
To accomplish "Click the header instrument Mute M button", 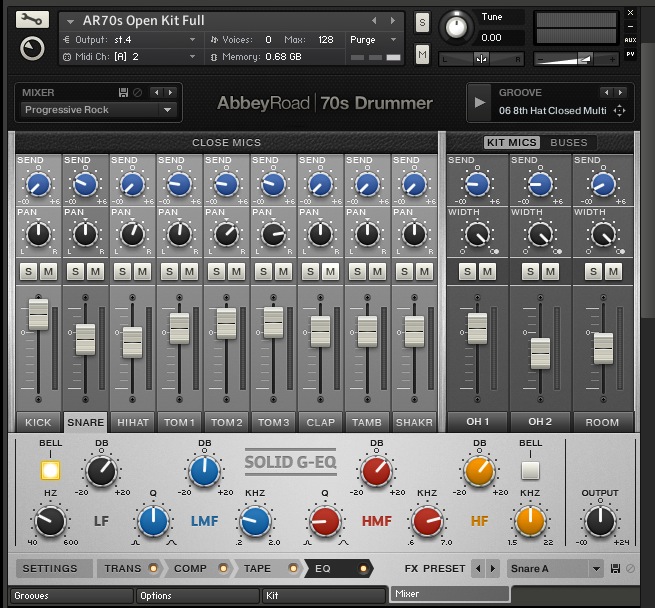I will tap(422, 54).
